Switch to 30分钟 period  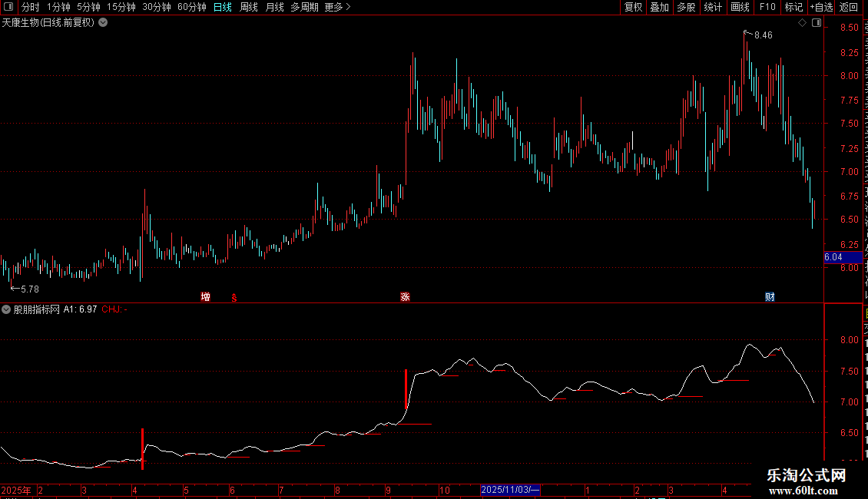click(x=157, y=7)
